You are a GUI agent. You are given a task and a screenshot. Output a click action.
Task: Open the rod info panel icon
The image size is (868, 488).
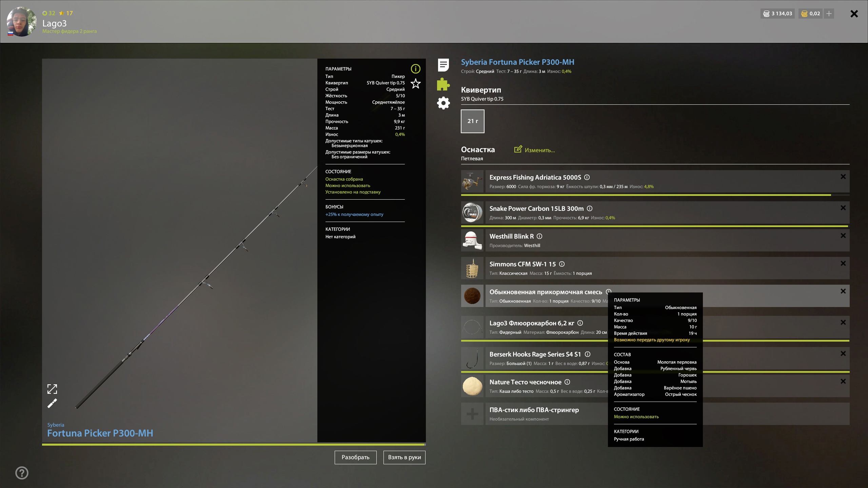[415, 69]
